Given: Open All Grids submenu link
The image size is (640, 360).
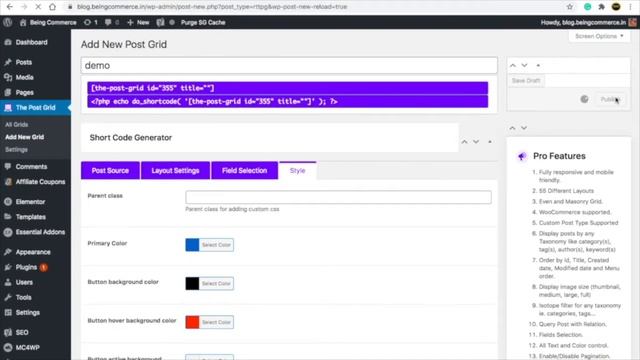Looking at the screenshot, I should [17, 124].
